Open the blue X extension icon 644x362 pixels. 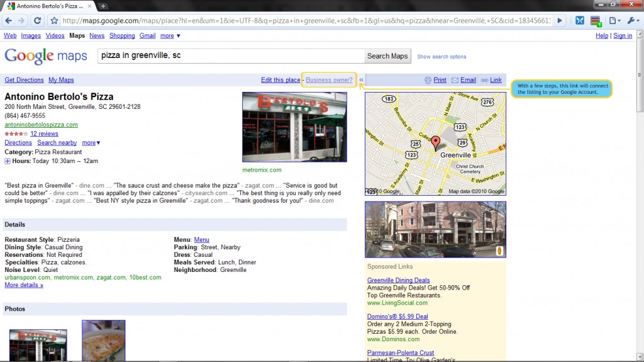coord(579,21)
